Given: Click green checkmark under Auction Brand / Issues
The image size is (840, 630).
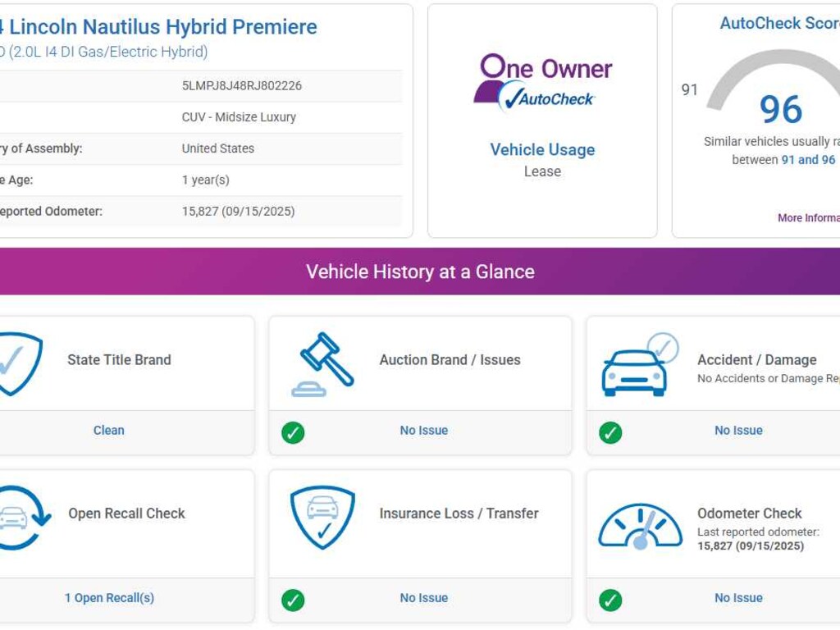Looking at the screenshot, I should click(x=293, y=432).
